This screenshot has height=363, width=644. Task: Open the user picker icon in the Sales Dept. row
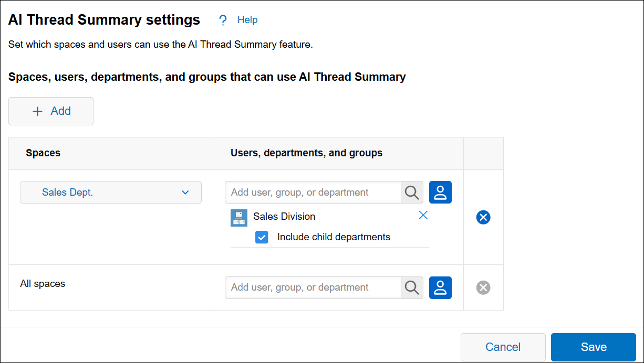coord(440,192)
